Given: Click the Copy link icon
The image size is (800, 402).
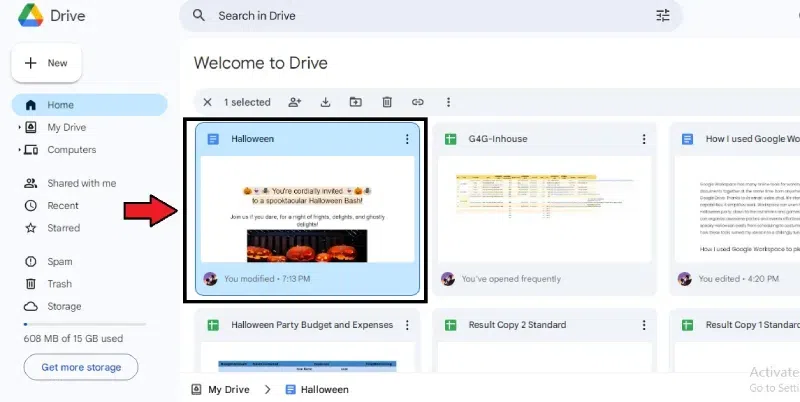Looking at the screenshot, I should tap(417, 102).
